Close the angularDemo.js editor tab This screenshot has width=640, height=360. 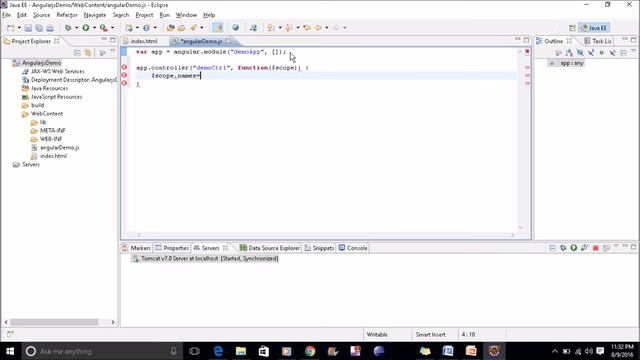pos(228,41)
